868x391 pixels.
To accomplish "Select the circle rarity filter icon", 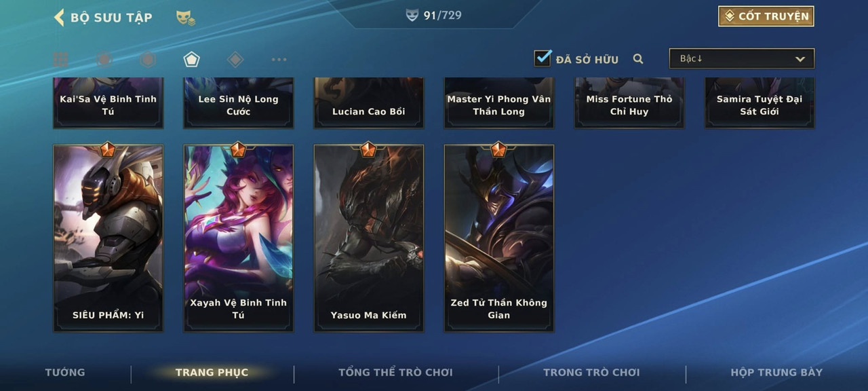I will (x=104, y=60).
